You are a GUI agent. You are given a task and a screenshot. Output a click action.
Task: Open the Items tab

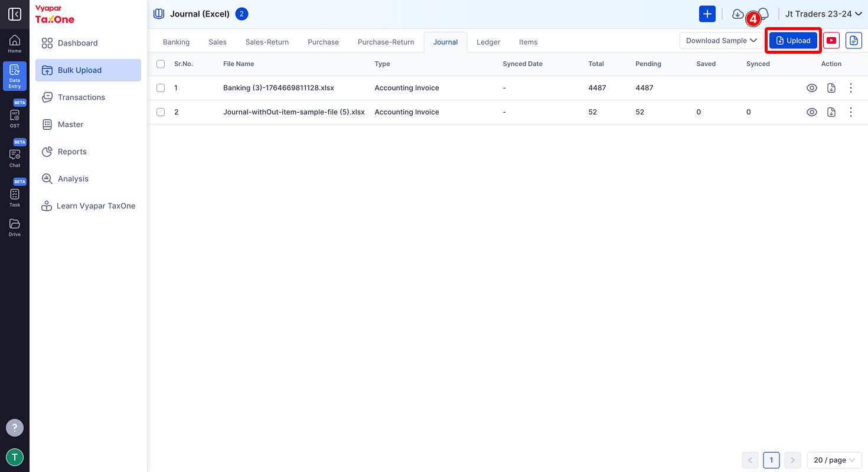[x=528, y=42]
